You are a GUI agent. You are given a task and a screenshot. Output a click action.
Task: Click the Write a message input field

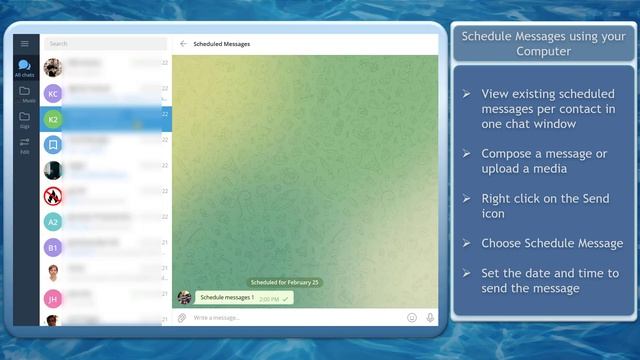click(x=297, y=318)
